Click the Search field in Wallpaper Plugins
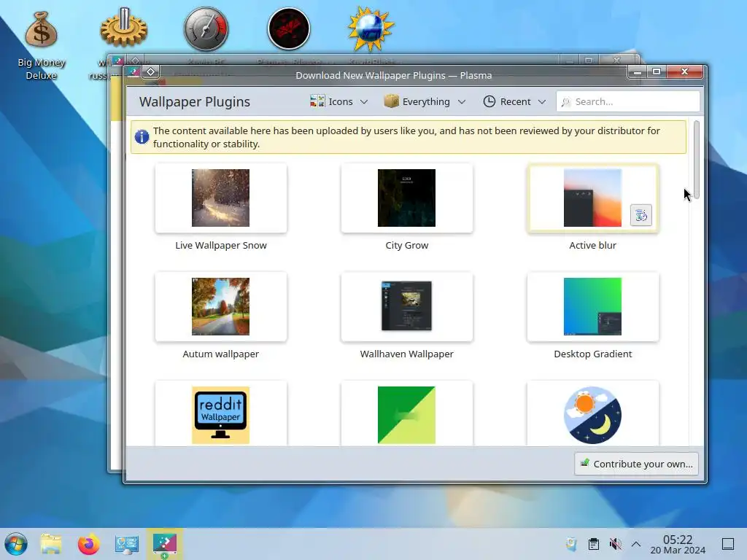The height and width of the screenshot is (560, 747). 628,101
